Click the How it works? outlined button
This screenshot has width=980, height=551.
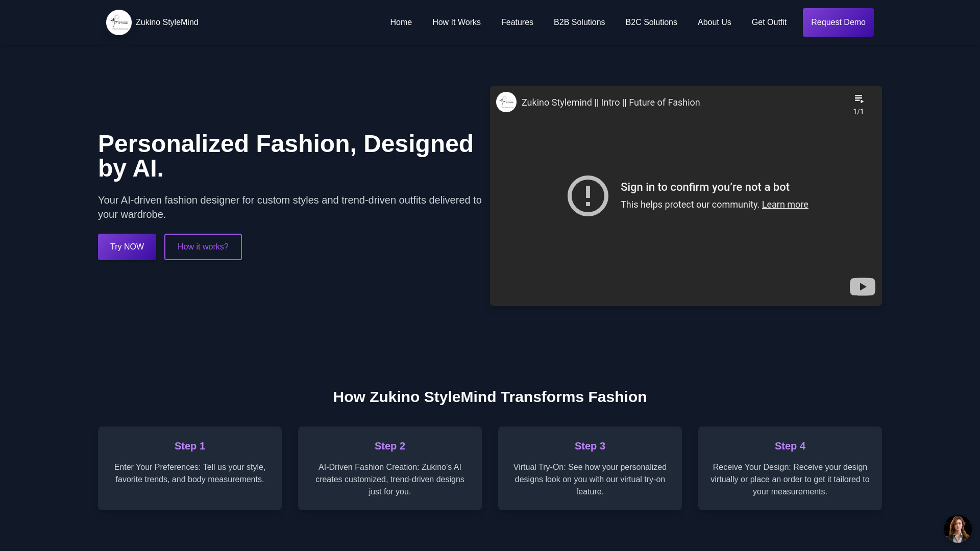tap(203, 247)
